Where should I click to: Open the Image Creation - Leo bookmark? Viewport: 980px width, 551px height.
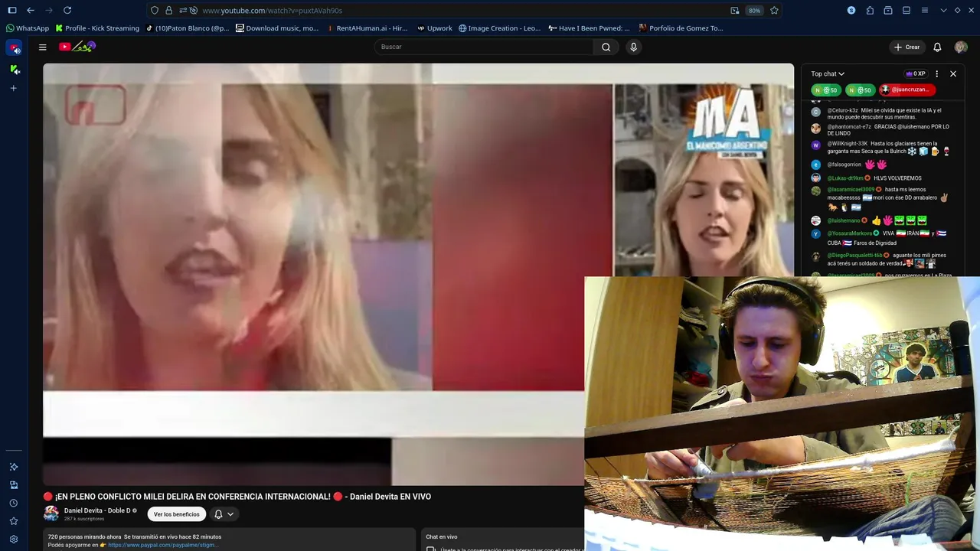[499, 28]
